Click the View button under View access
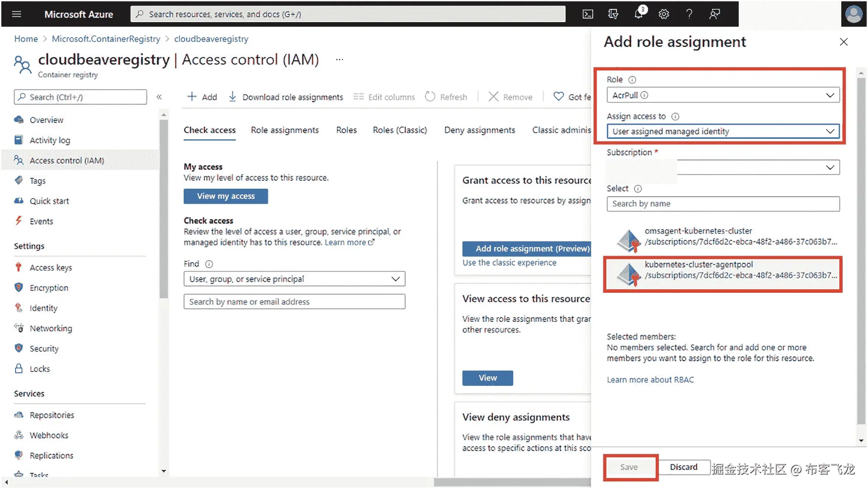This screenshot has width=868, height=489. [488, 378]
